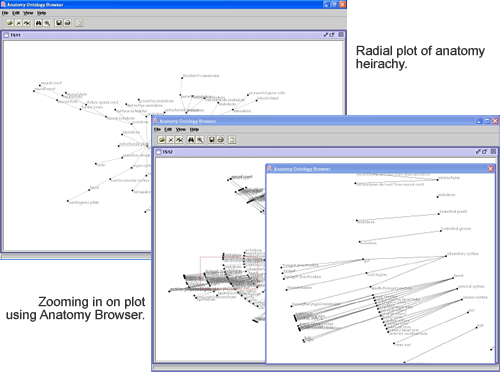
Task: Click the TS12 internal frame icon
Action: (x=159, y=152)
